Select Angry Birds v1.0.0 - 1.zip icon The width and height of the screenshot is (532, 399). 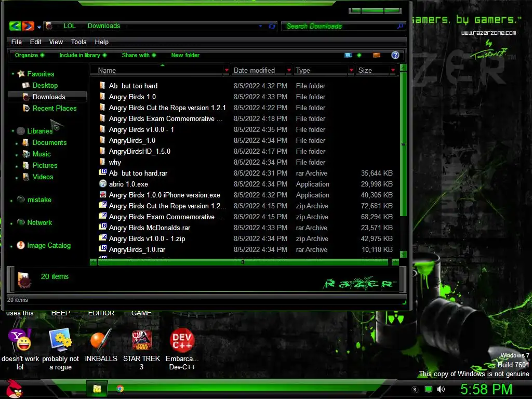click(102, 238)
